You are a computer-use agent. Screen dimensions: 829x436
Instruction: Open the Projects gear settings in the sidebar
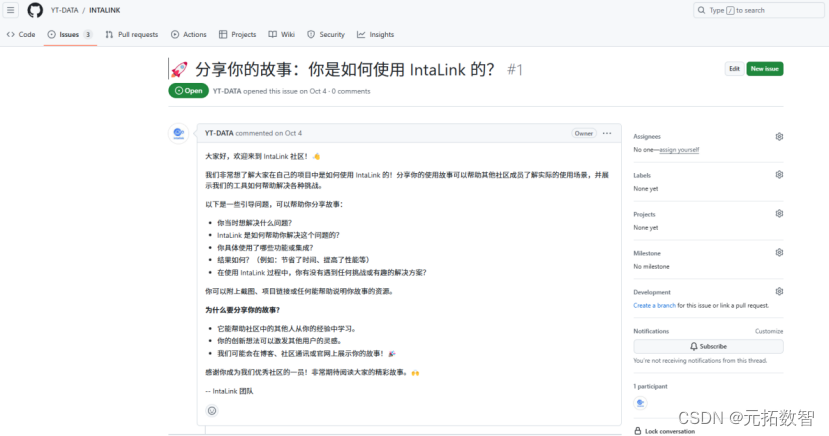tap(779, 214)
